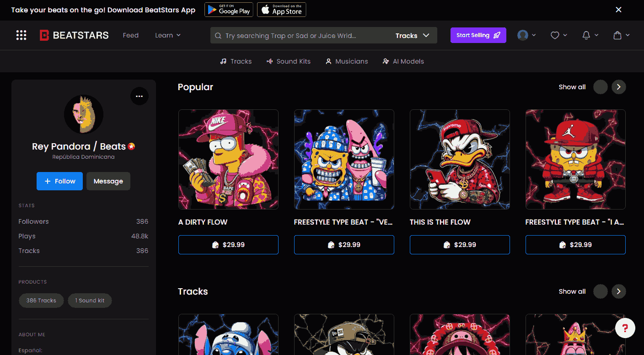Expand the Learn dropdown
This screenshot has width=644, height=355.
168,35
